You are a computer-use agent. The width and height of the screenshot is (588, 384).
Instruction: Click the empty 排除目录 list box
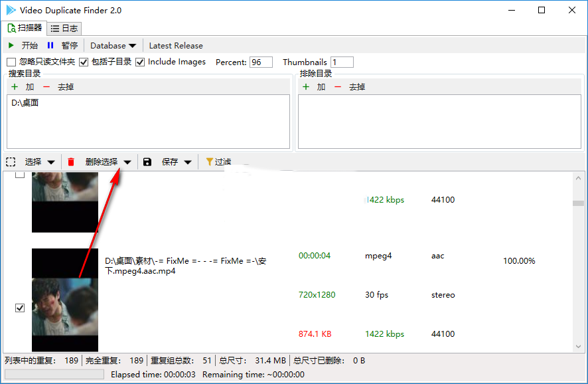pos(439,122)
